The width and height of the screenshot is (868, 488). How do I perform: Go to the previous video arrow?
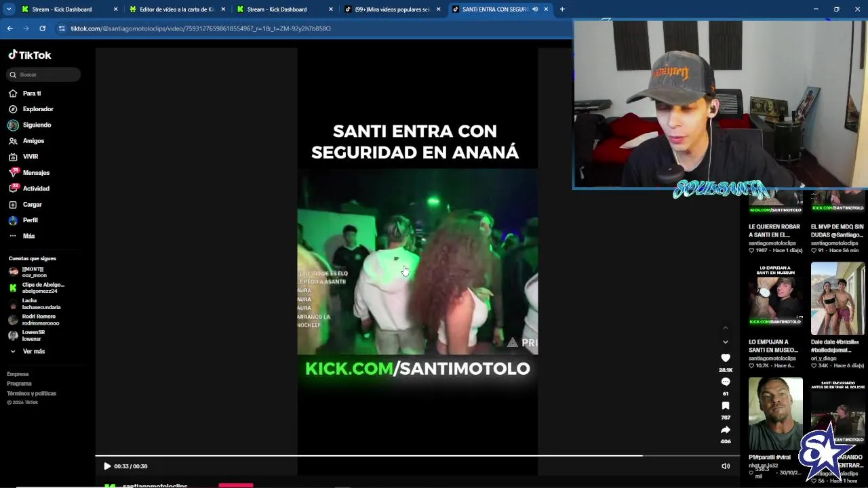(726, 328)
